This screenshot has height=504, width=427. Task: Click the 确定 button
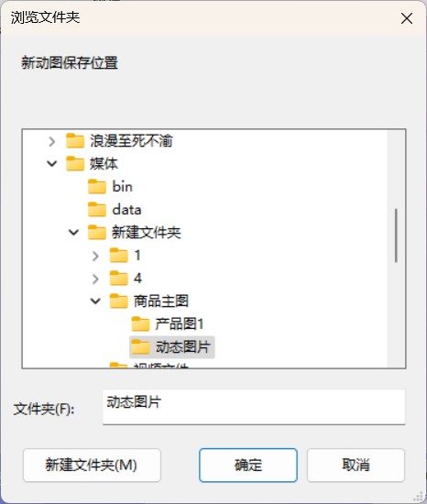(248, 465)
